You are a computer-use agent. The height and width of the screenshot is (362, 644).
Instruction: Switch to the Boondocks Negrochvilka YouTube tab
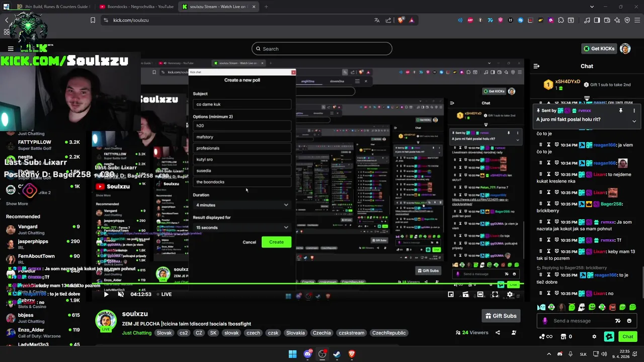point(136,7)
